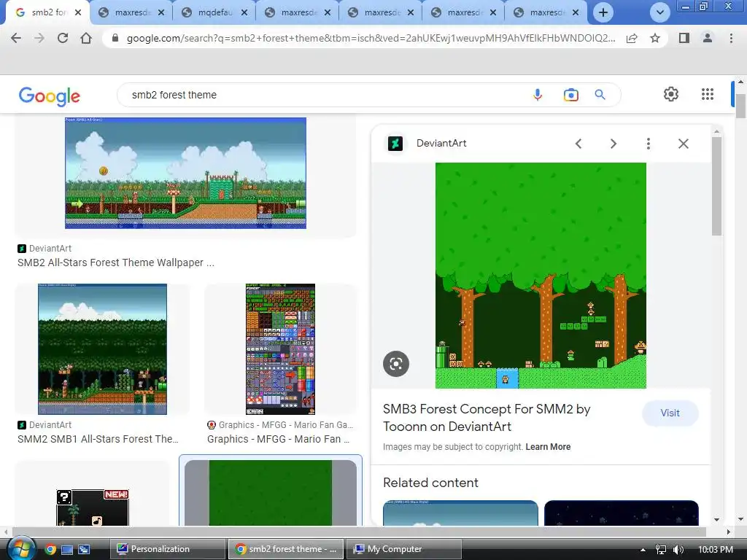Visit the DeviantArt source page
747x560 pixels.
[670, 413]
